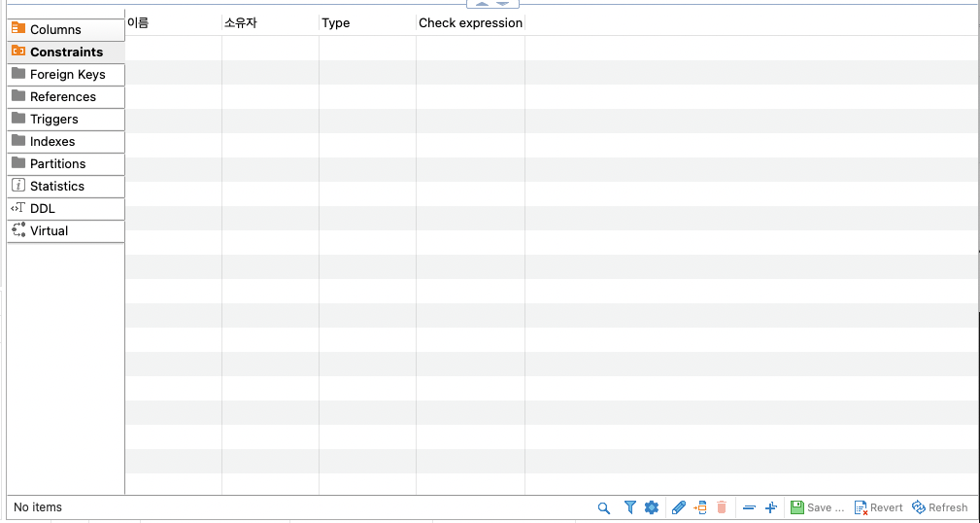Open the References tab
This screenshot has width=980, height=523.
click(66, 97)
